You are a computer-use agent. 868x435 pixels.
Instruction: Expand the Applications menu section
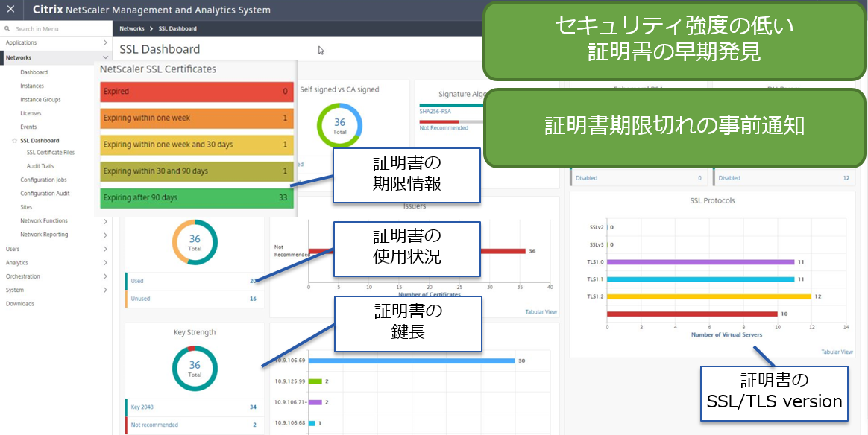coord(105,43)
